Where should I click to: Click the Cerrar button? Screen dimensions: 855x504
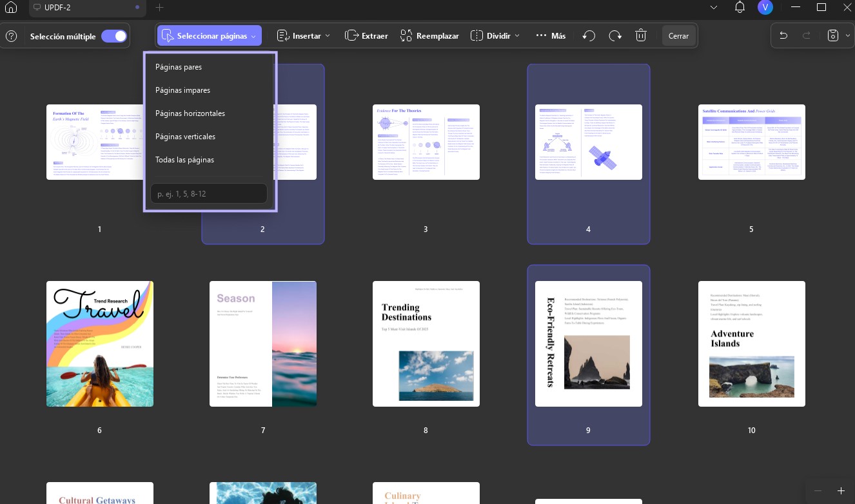tap(678, 36)
